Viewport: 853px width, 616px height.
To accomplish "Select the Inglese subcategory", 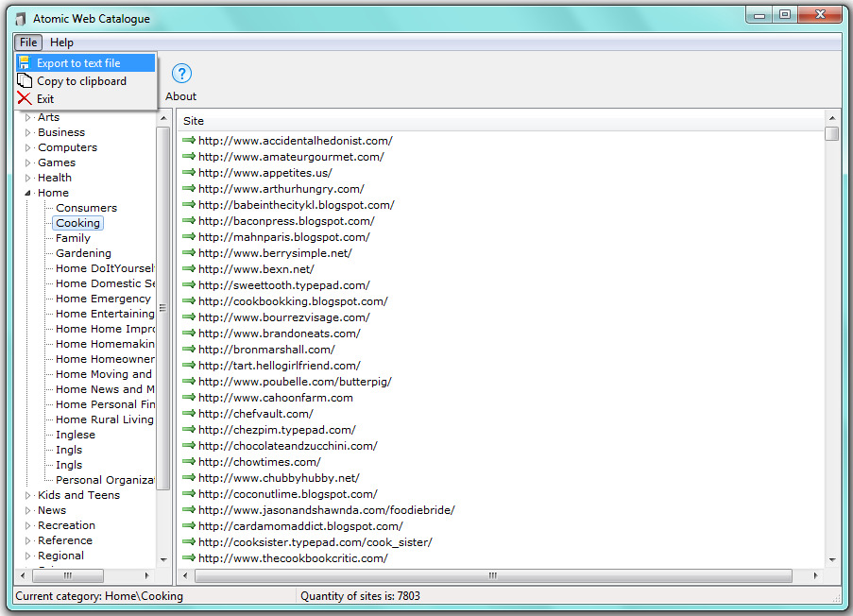I will click(x=76, y=435).
